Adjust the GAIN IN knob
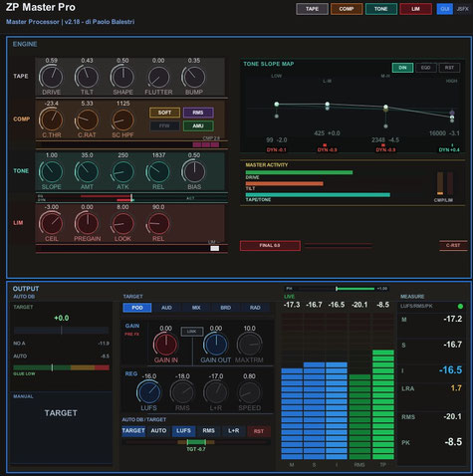Viewport: 473px width, 476px height. coord(165,345)
